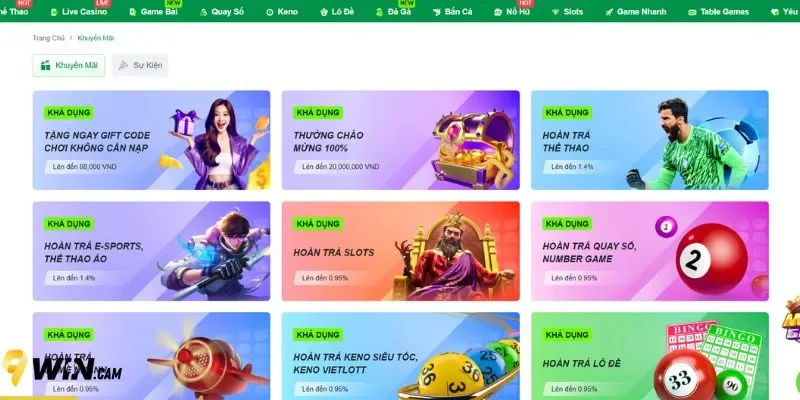Click the Lô Đề icon in navigation
The width and height of the screenshot is (800, 400).
[x=323, y=12]
